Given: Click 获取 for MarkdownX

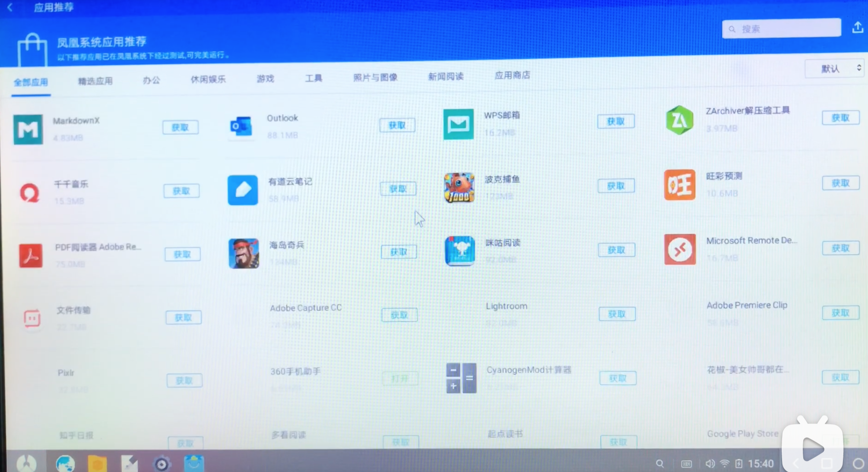Looking at the screenshot, I should coord(181,127).
